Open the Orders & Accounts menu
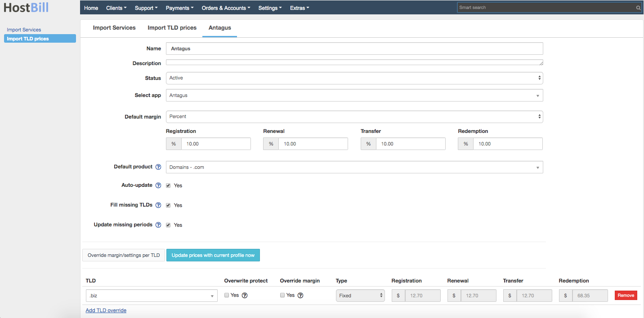Viewport: 644px width, 318px height. 226,8
